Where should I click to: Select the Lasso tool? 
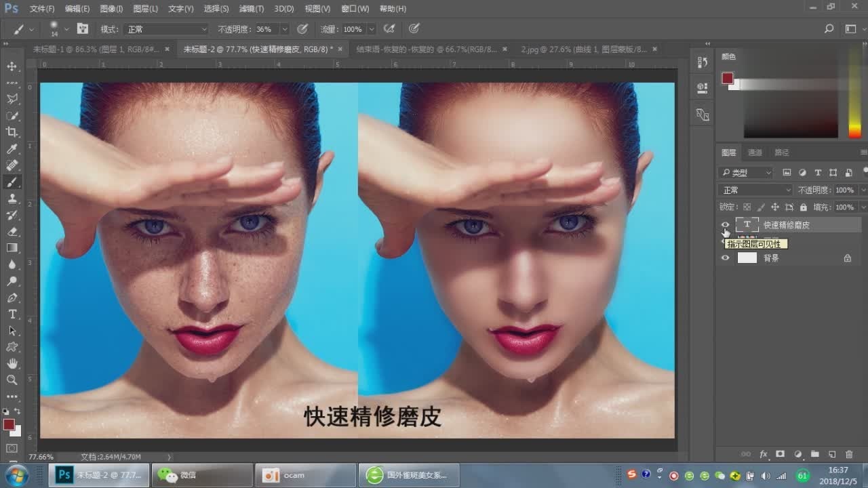[x=12, y=100]
